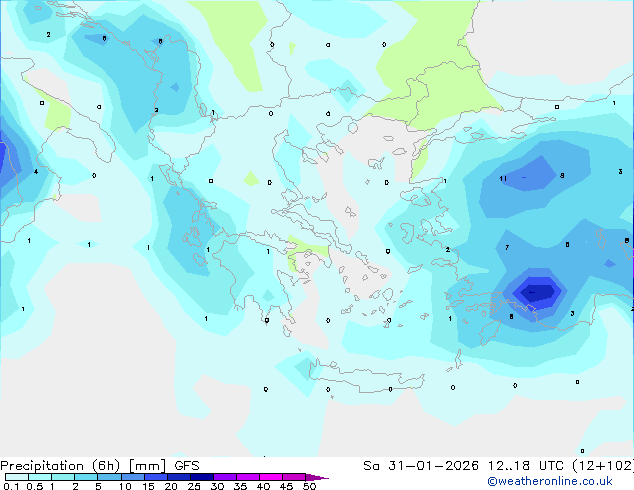
Task: Pick the 1–2 mm legend color segment
Action: 63,477
